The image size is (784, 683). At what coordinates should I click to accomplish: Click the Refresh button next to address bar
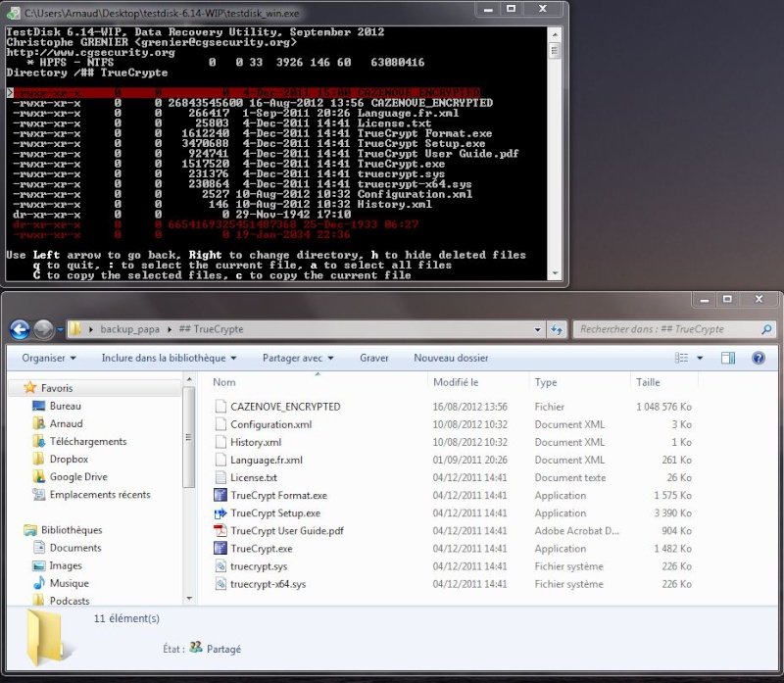pyautogui.click(x=557, y=329)
